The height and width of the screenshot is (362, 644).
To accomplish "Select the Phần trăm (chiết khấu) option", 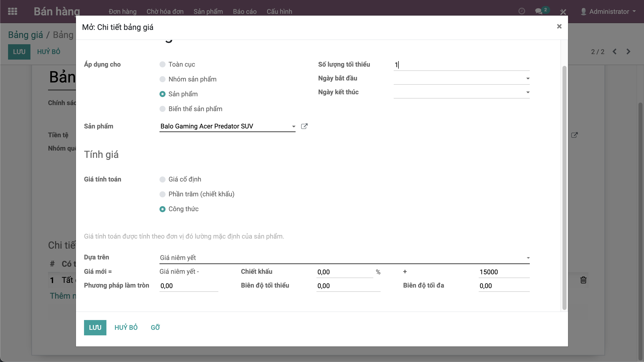I will pyautogui.click(x=163, y=194).
